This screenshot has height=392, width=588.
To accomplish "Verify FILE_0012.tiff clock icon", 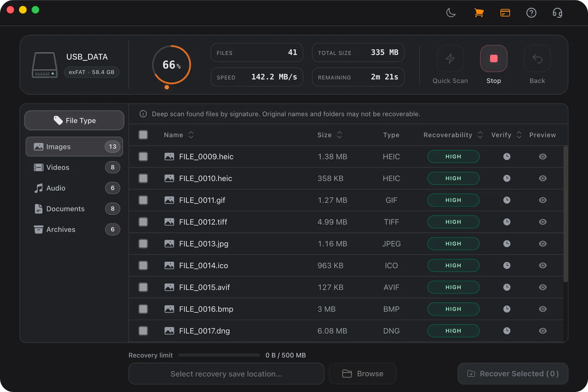I will pyautogui.click(x=507, y=222).
